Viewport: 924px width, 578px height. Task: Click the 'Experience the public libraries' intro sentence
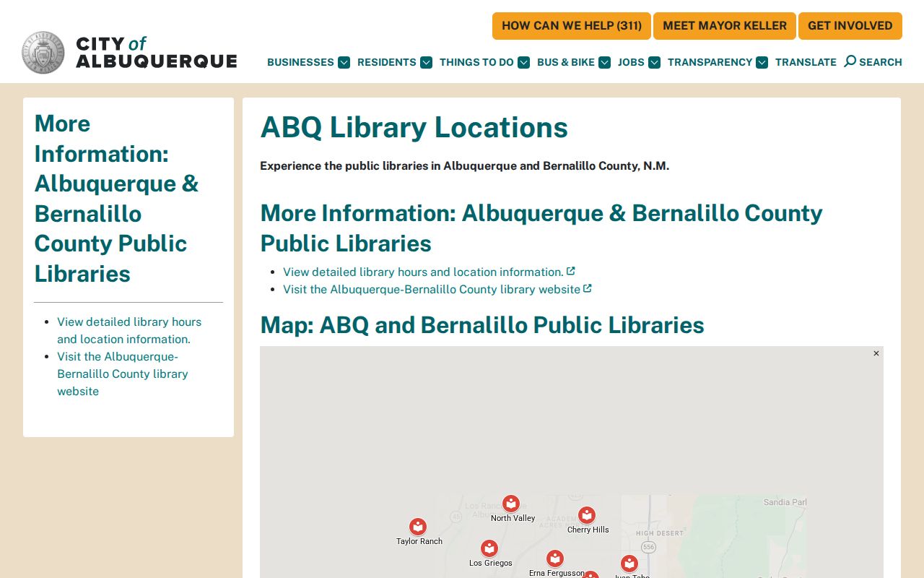(x=465, y=165)
